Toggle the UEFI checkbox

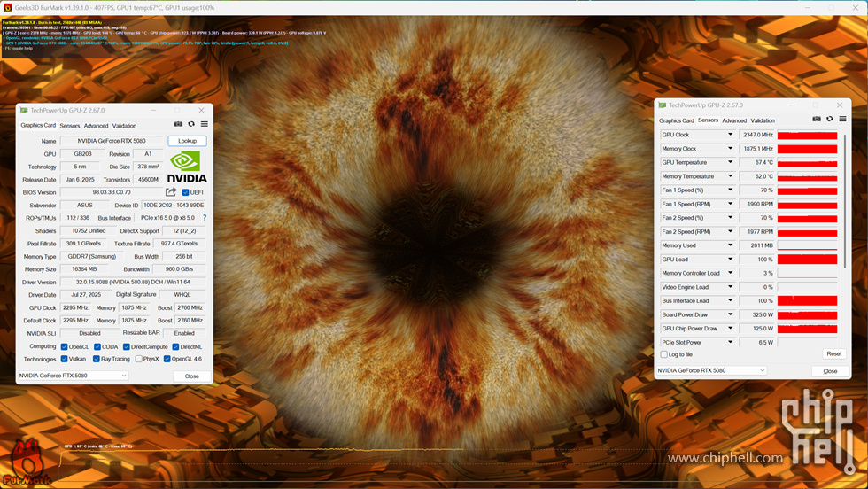pyautogui.click(x=185, y=193)
